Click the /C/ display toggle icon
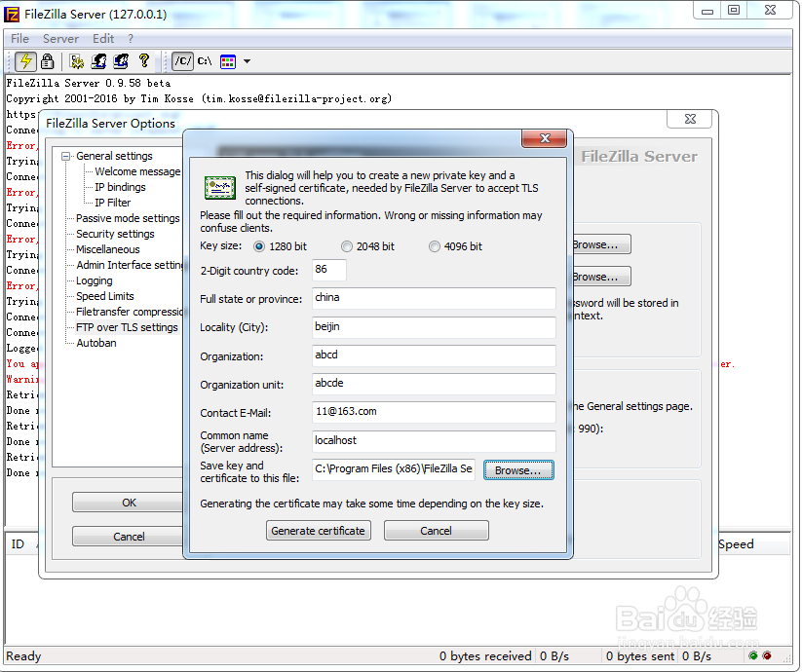Viewport: 802px width, 672px height. click(181, 60)
